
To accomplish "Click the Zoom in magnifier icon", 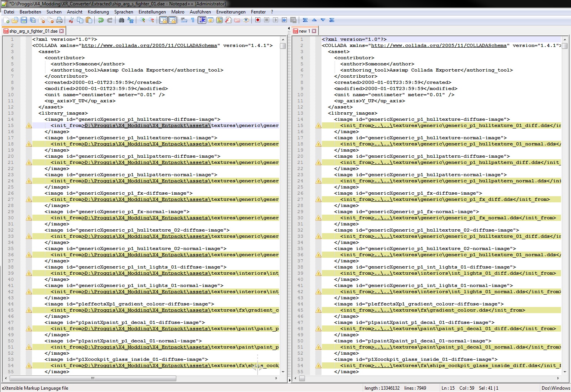I will coord(142,20).
